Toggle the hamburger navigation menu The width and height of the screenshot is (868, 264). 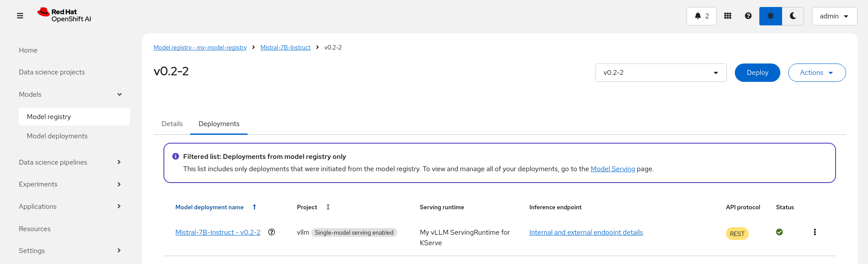[20, 16]
